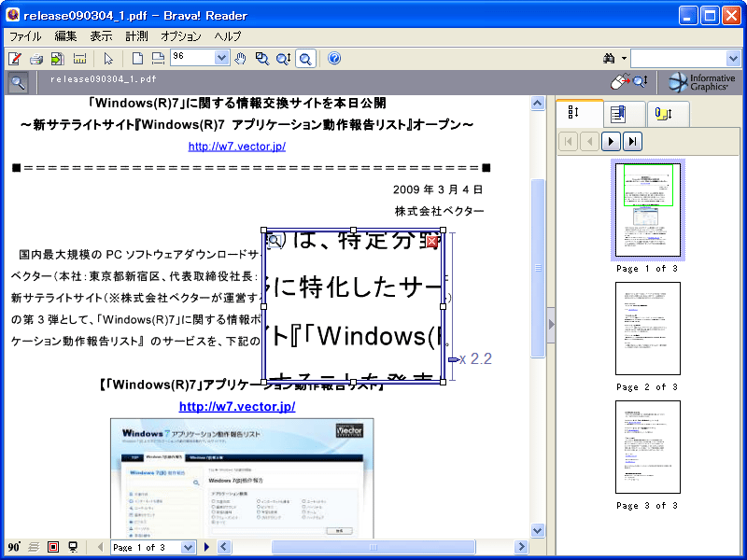Click the red square icon in status bar

(x=53, y=547)
